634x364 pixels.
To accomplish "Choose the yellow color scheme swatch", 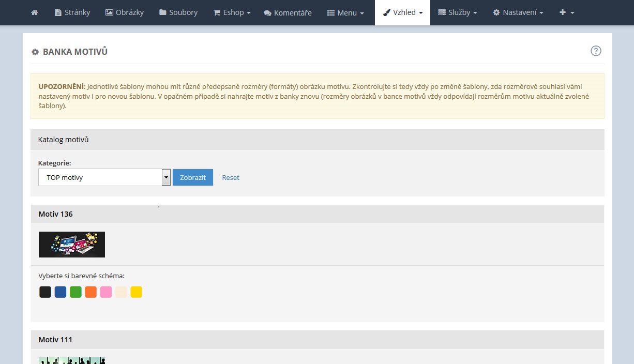I will click(136, 292).
